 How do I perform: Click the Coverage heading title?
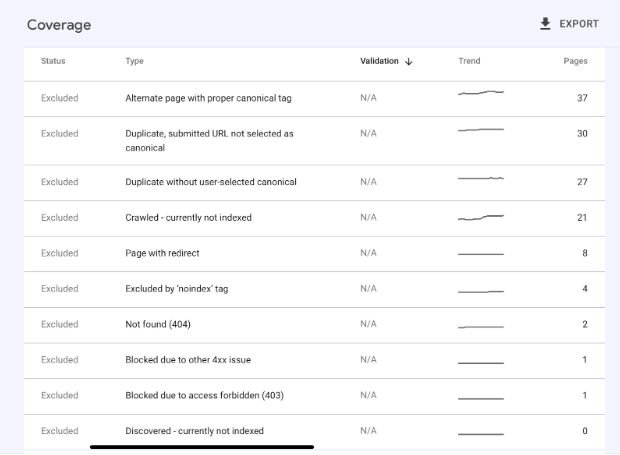(x=59, y=25)
